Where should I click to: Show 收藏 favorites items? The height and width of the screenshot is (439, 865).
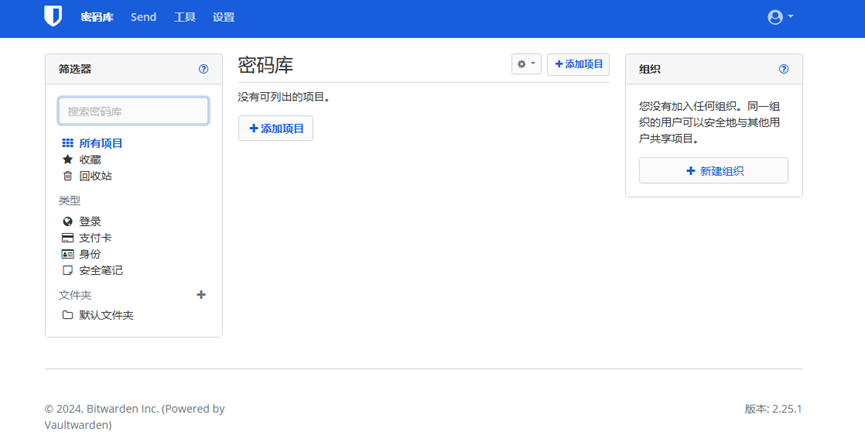coord(89,159)
